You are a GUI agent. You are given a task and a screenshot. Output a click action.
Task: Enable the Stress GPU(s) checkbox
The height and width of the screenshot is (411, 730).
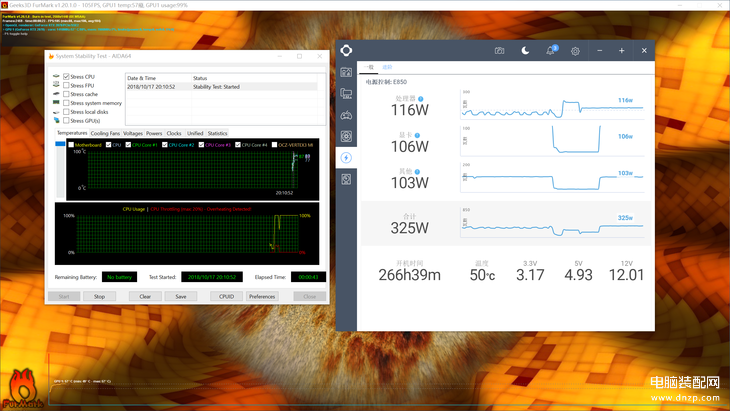(66, 121)
